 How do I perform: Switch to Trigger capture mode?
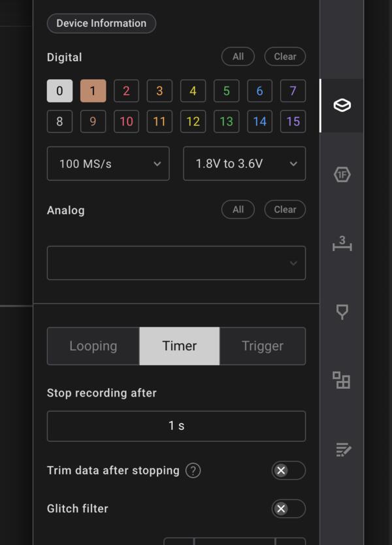[262, 346]
